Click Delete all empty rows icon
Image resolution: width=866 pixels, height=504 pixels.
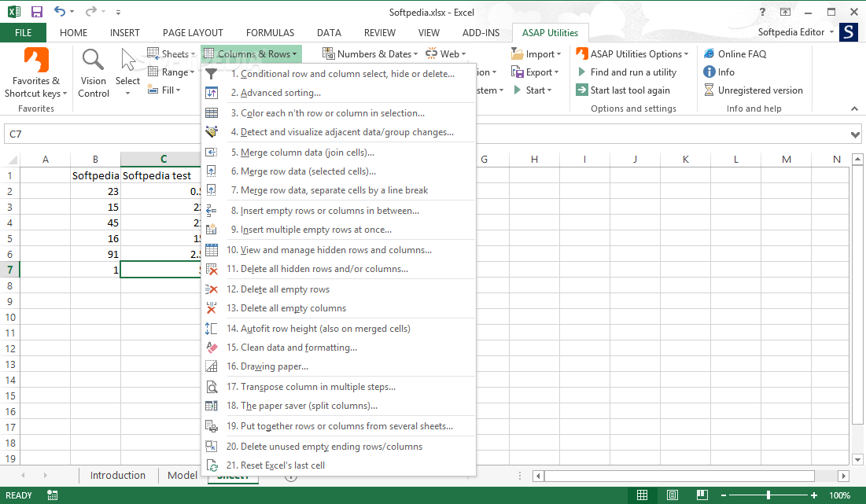pos(211,289)
